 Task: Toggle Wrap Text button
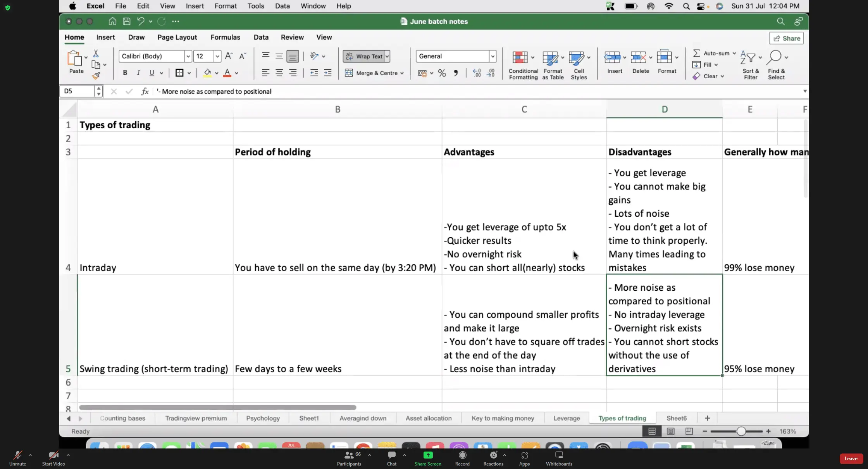[364, 56]
